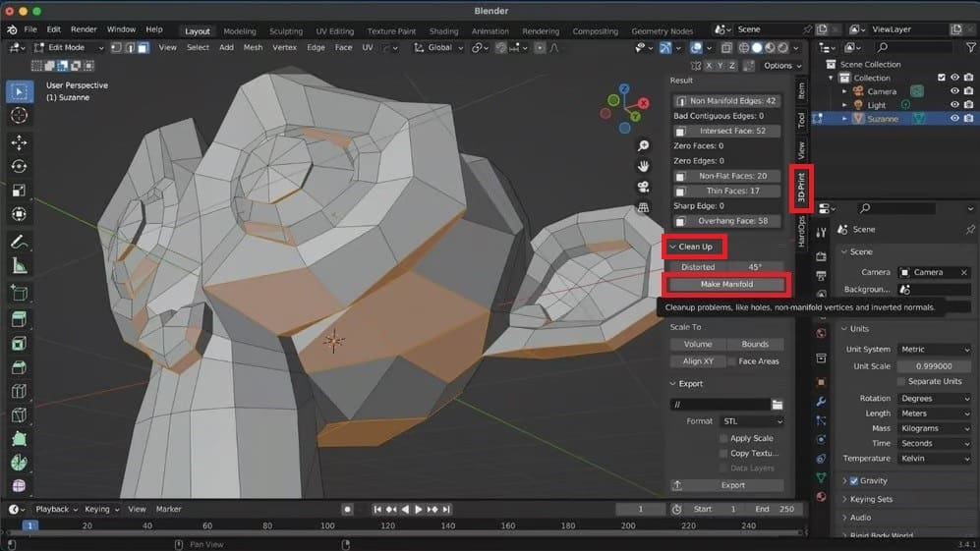980x551 pixels.
Task: Open the Modifiers wrench properties tab
Action: click(821, 401)
